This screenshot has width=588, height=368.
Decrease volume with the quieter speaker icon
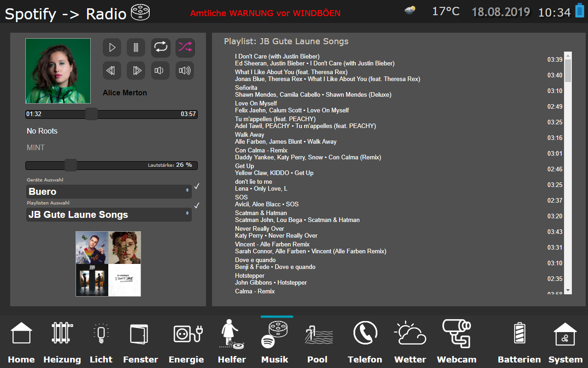(x=160, y=71)
